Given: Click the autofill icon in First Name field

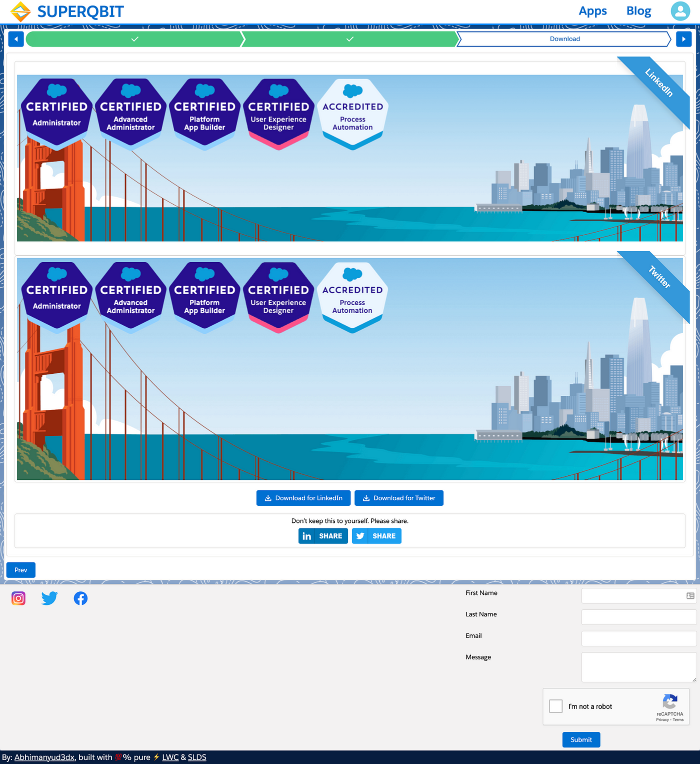Looking at the screenshot, I should [690, 596].
